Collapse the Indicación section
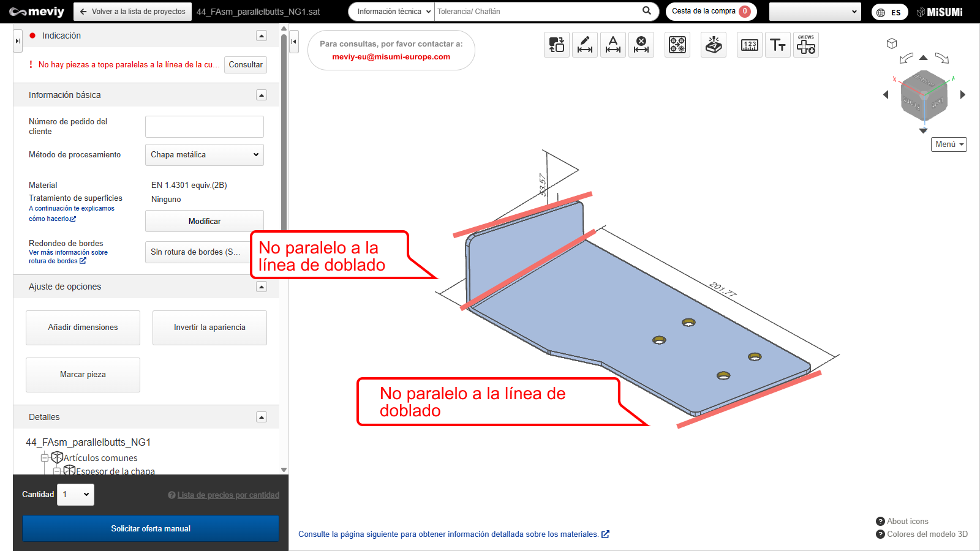 coord(262,36)
